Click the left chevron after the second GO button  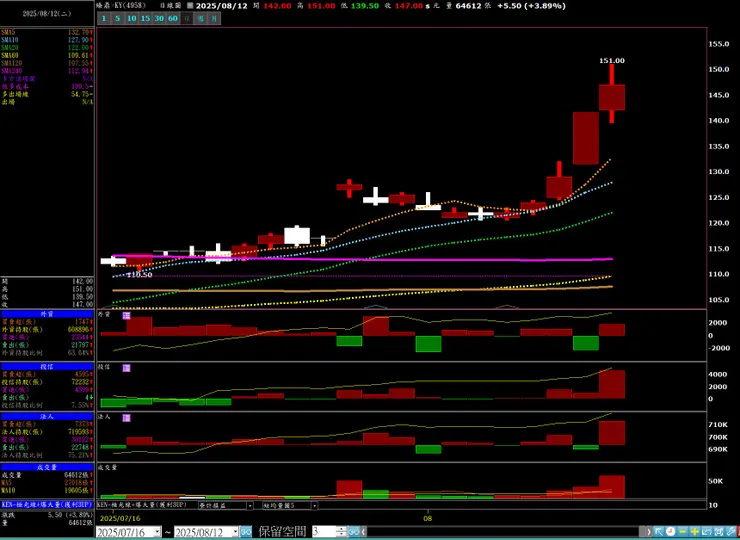click(364, 532)
